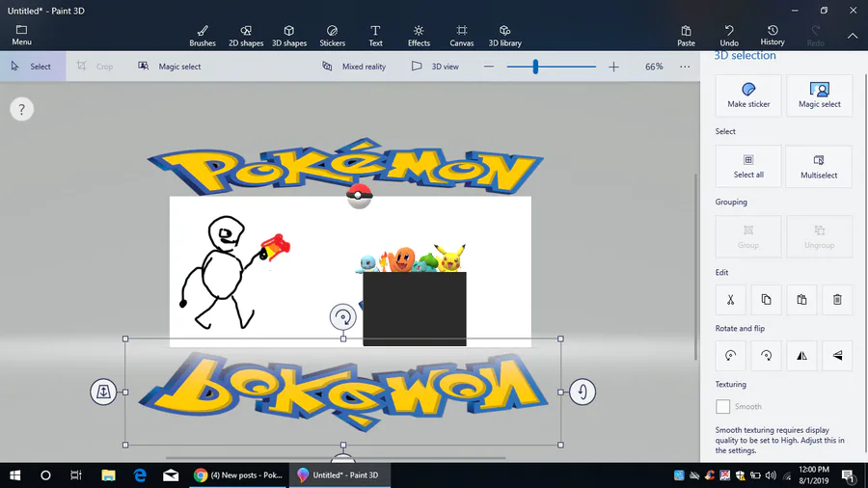The height and width of the screenshot is (488, 868).
Task: Click the canvas vertical scrollbar
Action: click(695, 267)
